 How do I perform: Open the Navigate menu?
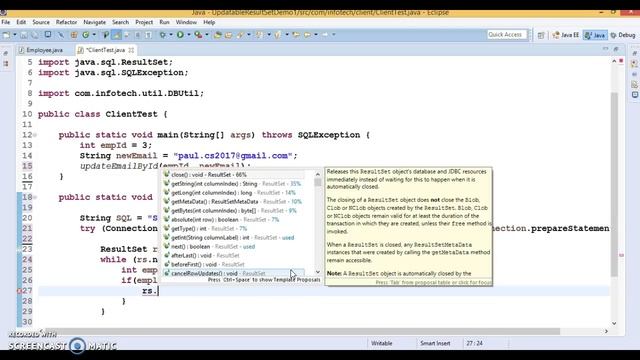94,22
